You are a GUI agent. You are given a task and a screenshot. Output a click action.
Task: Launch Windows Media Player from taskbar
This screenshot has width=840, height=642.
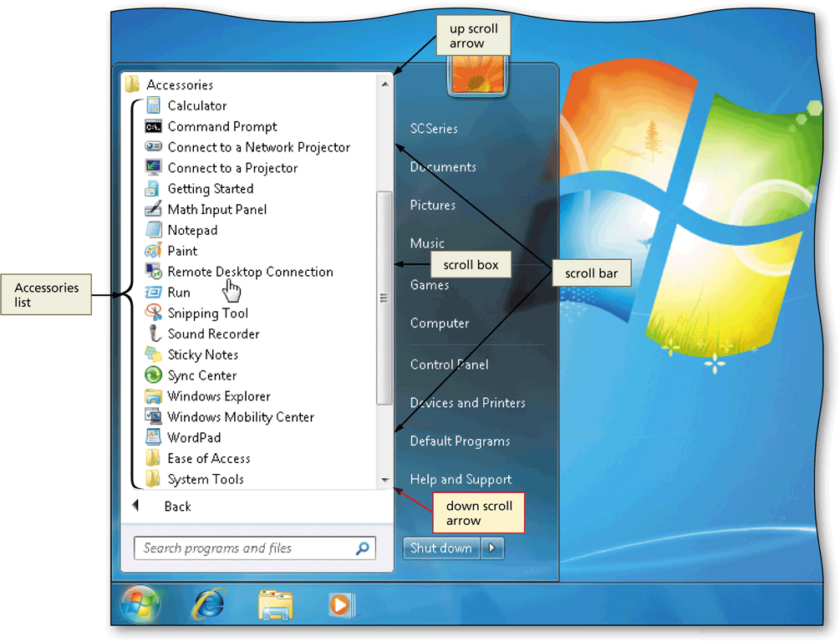click(341, 605)
